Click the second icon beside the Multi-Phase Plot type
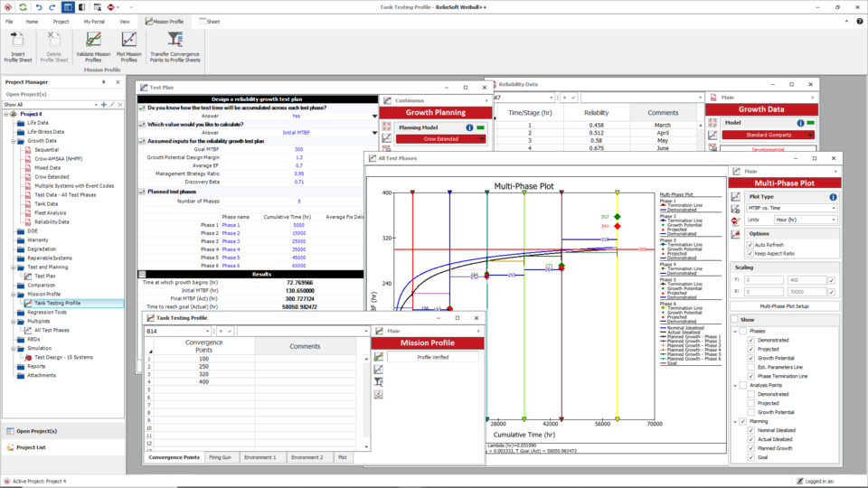The image size is (868, 488). [735, 209]
